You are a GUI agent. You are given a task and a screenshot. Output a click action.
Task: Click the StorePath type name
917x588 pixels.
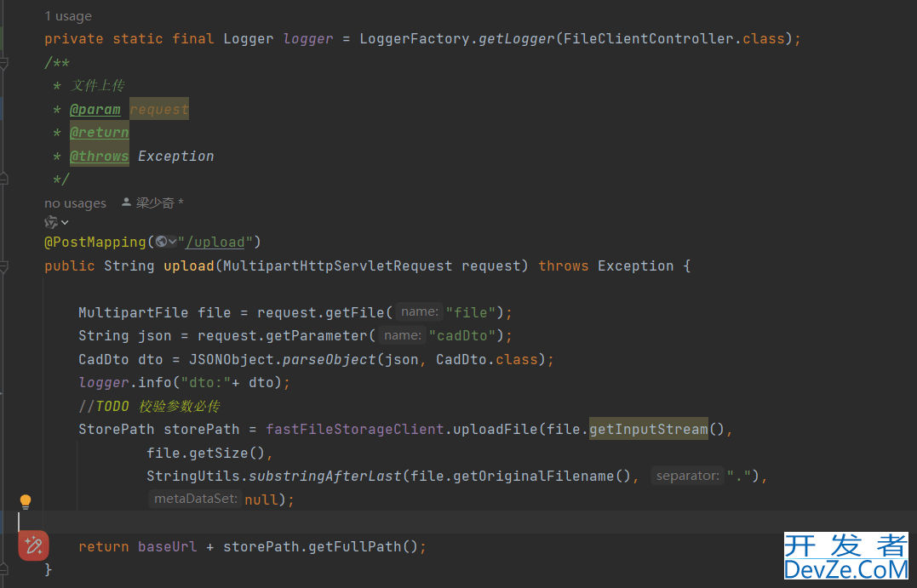pyautogui.click(x=117, y=429)
